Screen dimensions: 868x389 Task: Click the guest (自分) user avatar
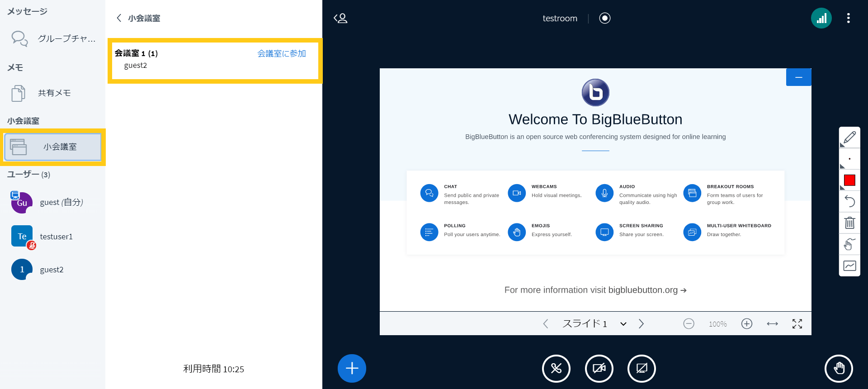tap(22, 202)
